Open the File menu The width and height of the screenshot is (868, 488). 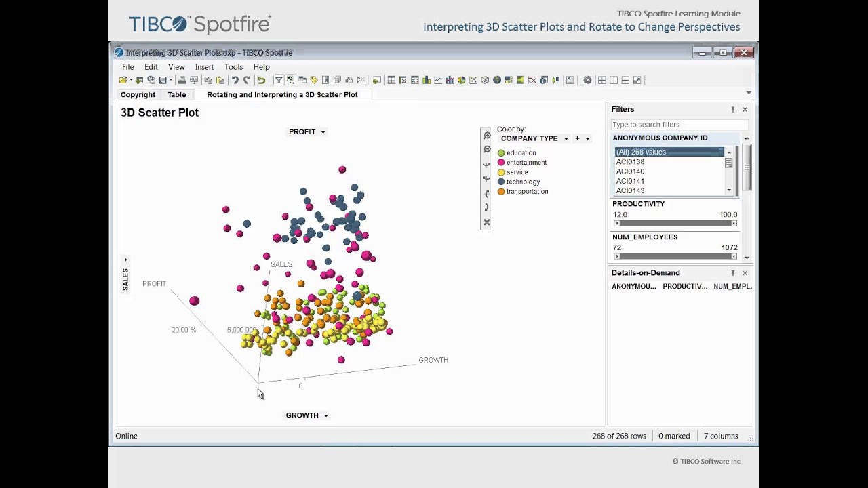(x=127, y=67)
